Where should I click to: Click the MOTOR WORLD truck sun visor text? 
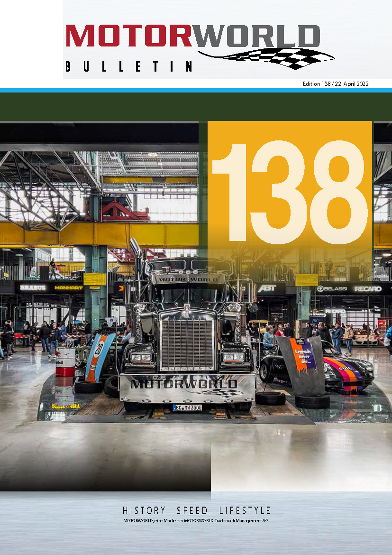188,279
